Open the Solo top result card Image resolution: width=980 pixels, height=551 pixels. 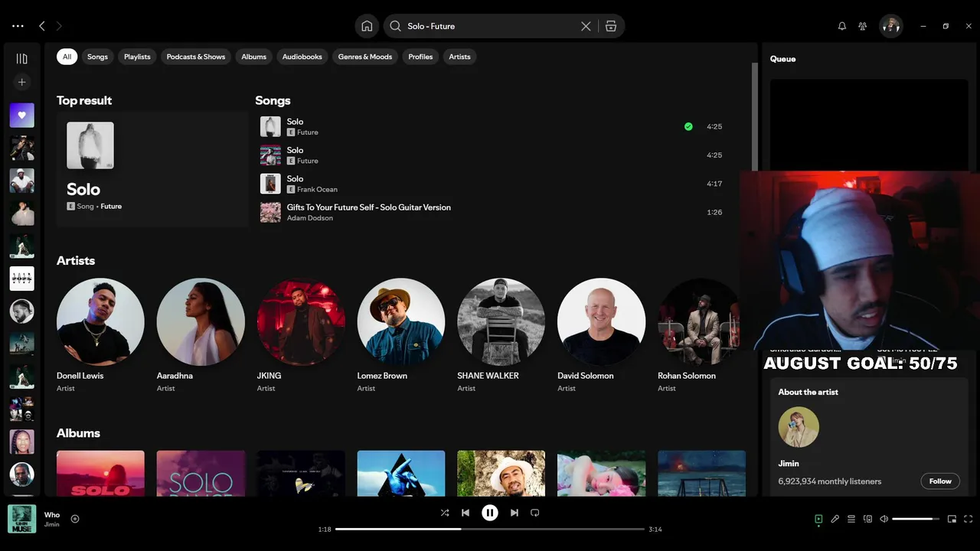point(152,169)
